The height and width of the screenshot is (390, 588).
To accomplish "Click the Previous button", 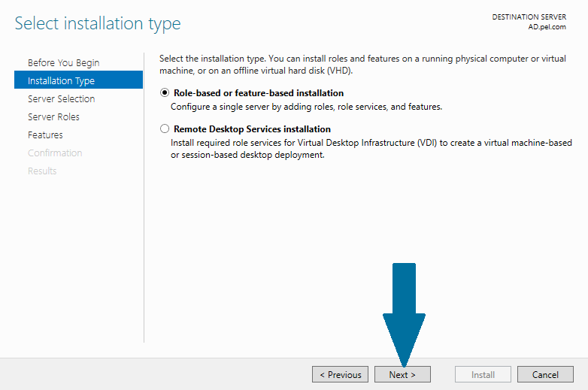I will (x=340, y=374).
